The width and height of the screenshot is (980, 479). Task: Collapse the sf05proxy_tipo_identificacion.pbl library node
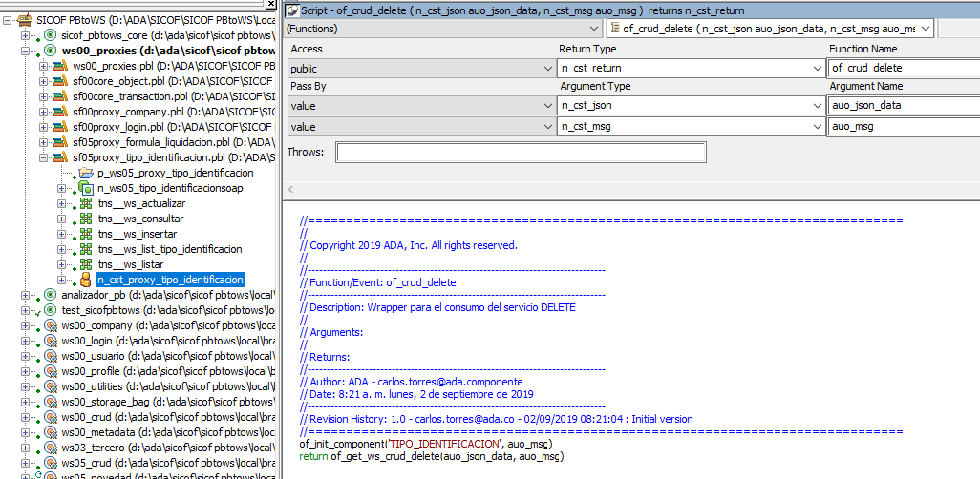tap(44, 157)
